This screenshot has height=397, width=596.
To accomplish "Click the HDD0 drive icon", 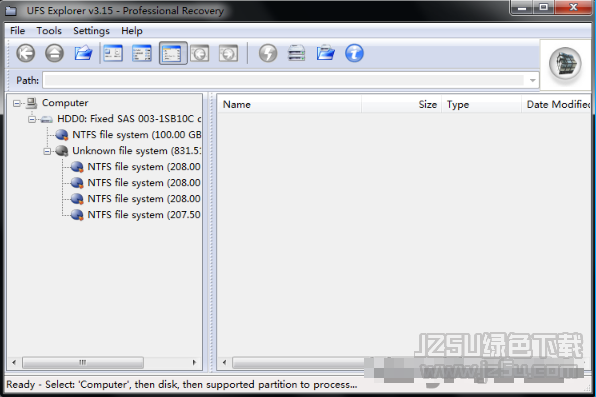I will point(46,119).
